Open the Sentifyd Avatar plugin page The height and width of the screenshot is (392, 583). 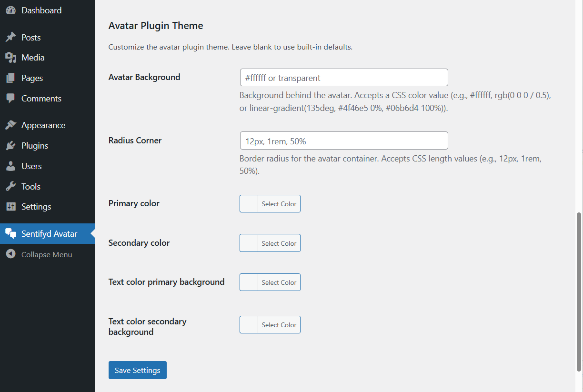48,233
